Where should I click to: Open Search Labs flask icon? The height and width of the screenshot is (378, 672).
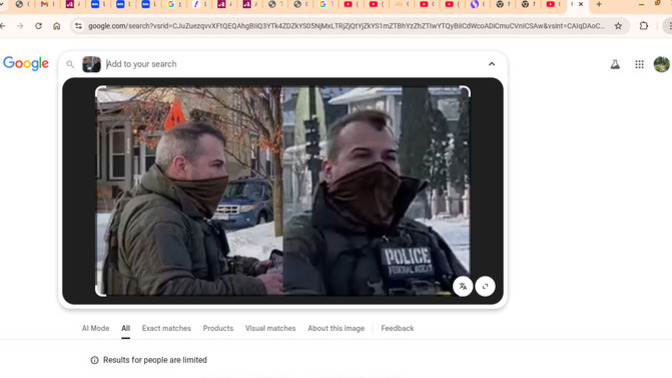click(615, 64)
